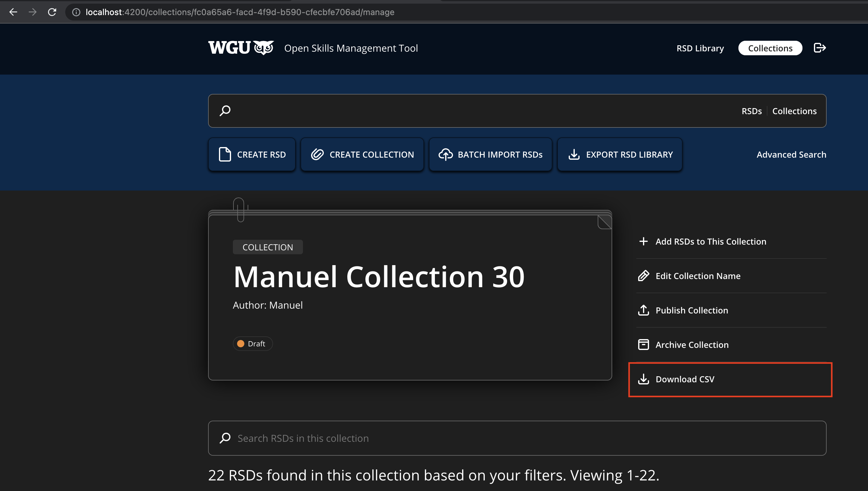
Task: Click Download CSV action
Action: coord(685,379)
